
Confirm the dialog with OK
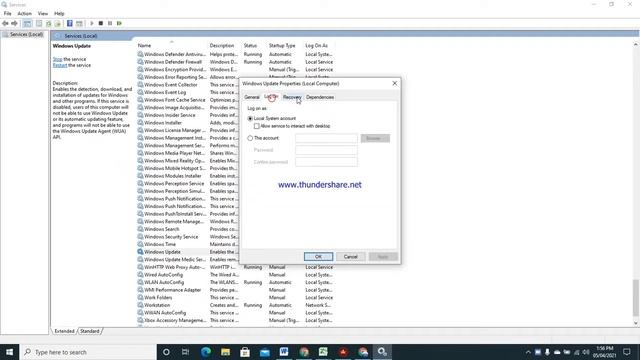tap(318, 256)
